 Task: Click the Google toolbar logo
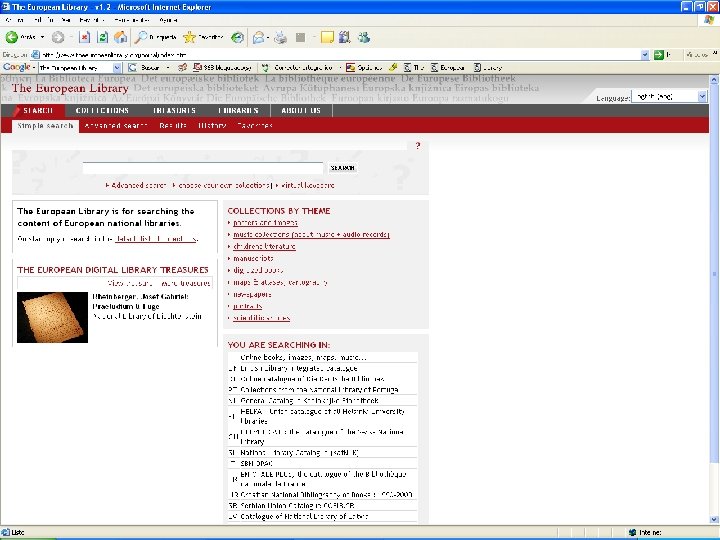(x=17, y=67)
